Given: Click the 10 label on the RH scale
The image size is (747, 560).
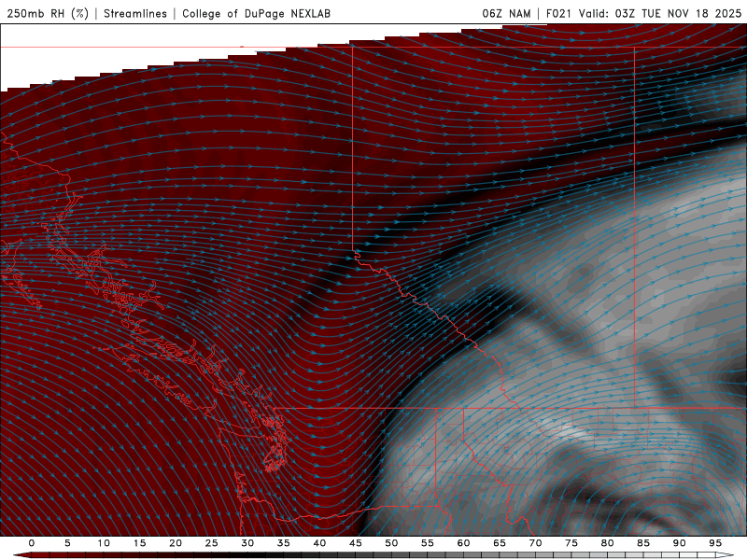Looking at the screenshot, I should (104, 543).
